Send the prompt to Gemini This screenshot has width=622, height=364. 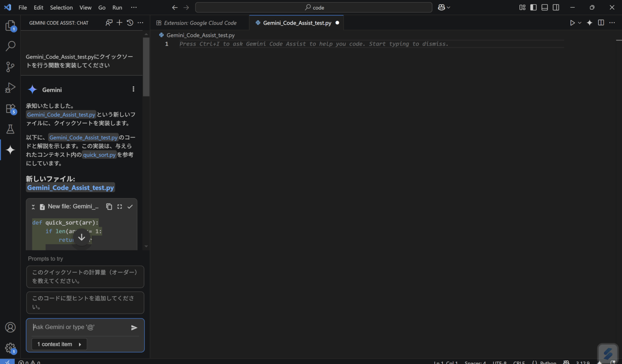click(x=134, y=328)
